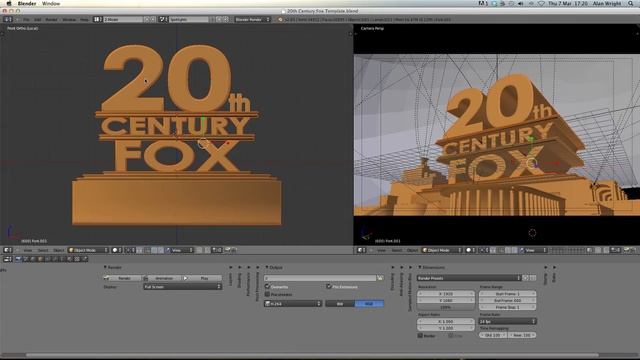Open the Object Data properties tab icon
This screenshot has width=640, height=360.
tap(62, 259)
